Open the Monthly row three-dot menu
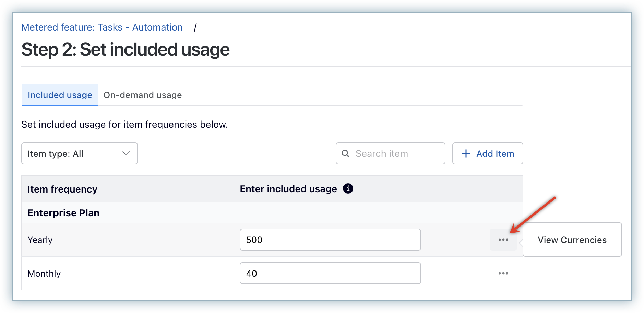Screen dimensions: 644x313 [503, 273]
